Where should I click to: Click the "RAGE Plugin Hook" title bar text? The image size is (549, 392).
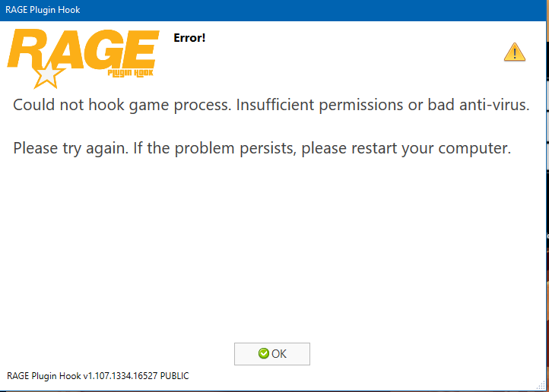click(x=43, y=10)
